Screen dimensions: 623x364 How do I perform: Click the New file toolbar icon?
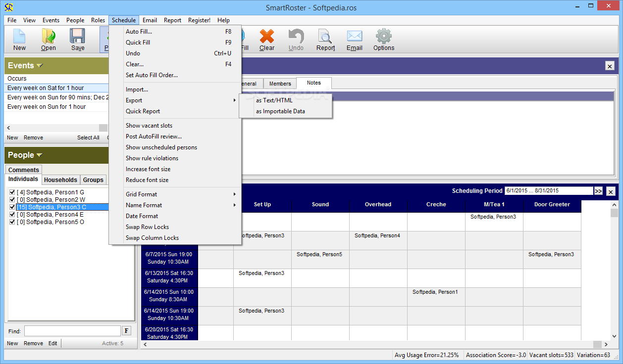pos(19,40)
